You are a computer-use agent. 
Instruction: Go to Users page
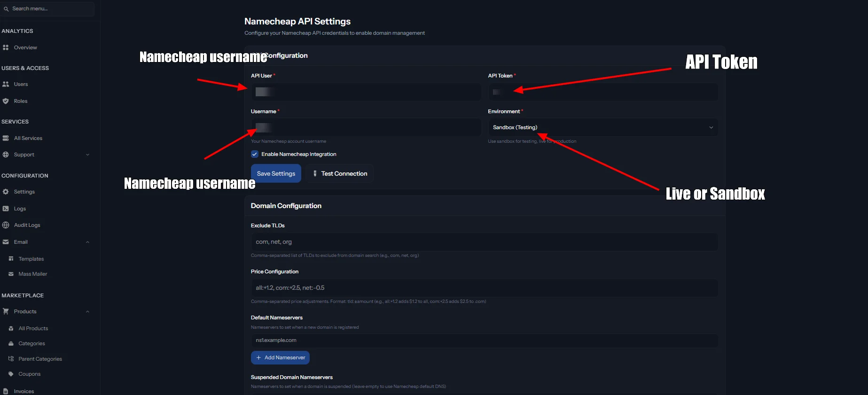(21, 84)
